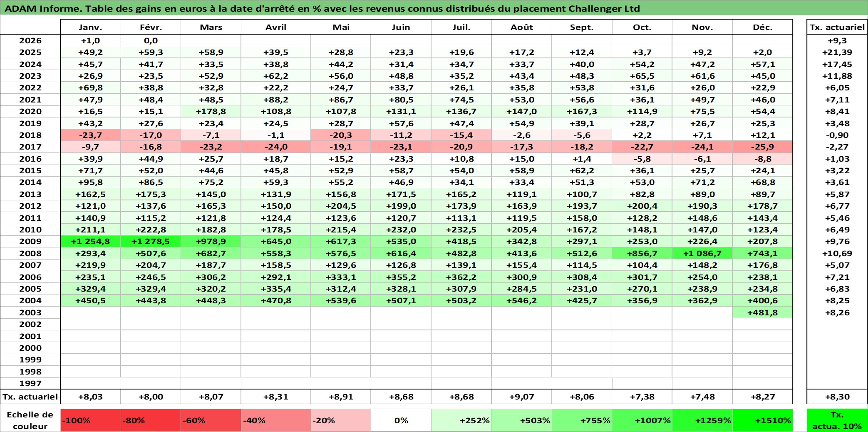Viewport: 868px width, 432px height.
Task: Select the +755% color scale swatch
Action: pos(582,420)
